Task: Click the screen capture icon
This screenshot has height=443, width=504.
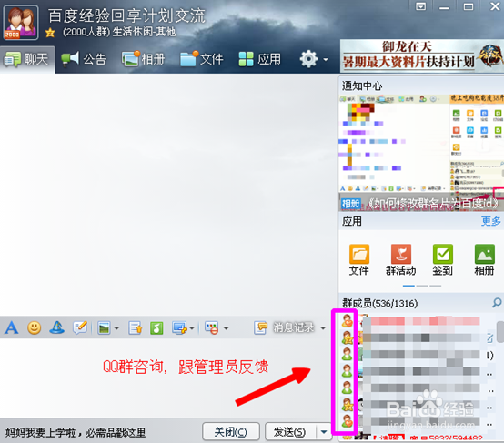Action: [179, 328]
